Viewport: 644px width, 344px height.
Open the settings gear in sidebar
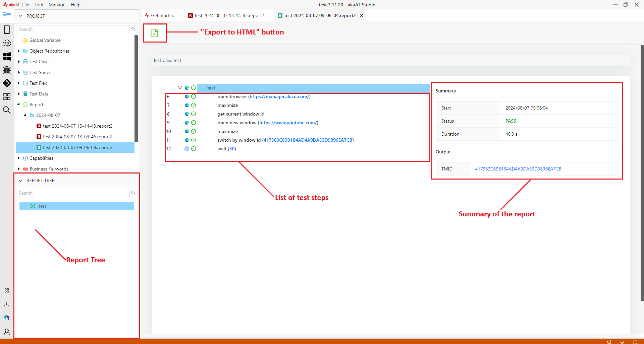tap(7, 290)
